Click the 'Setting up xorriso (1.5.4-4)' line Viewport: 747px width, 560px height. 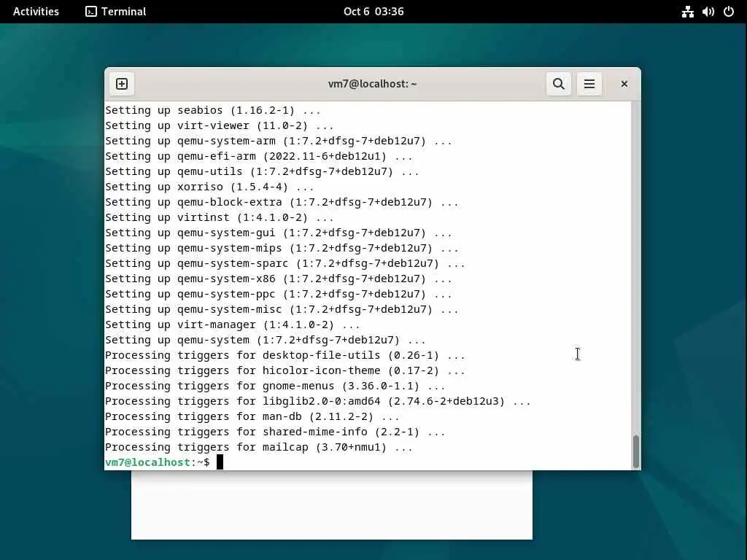(x=209, y=187)
